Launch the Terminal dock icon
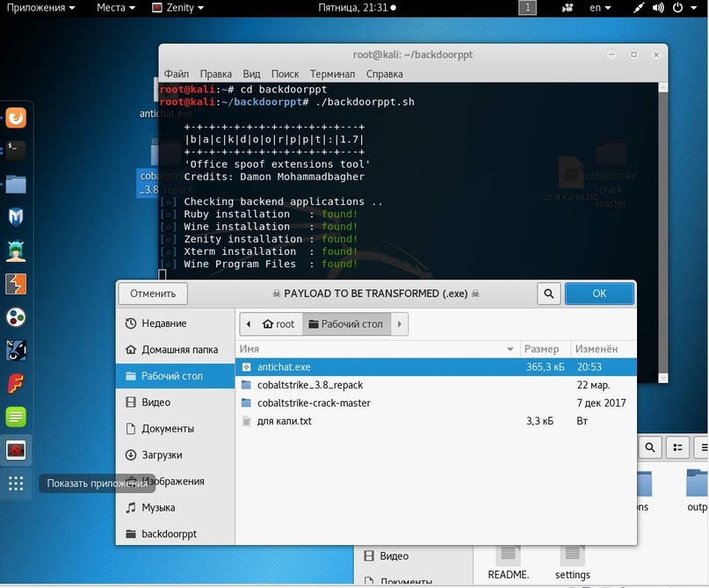Screen dimensions: 709x588 coord(16,150)
